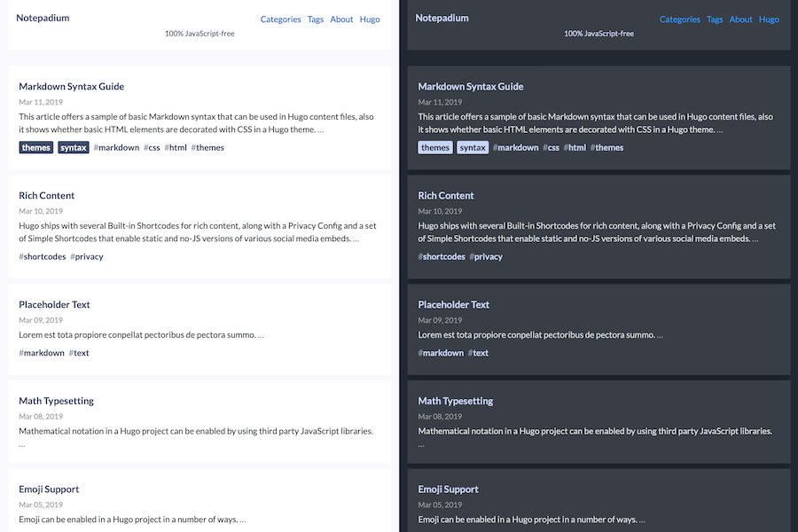Click the #css tag in light pane
The width and height of the screenshot is (798, 532).
[152, 148]
